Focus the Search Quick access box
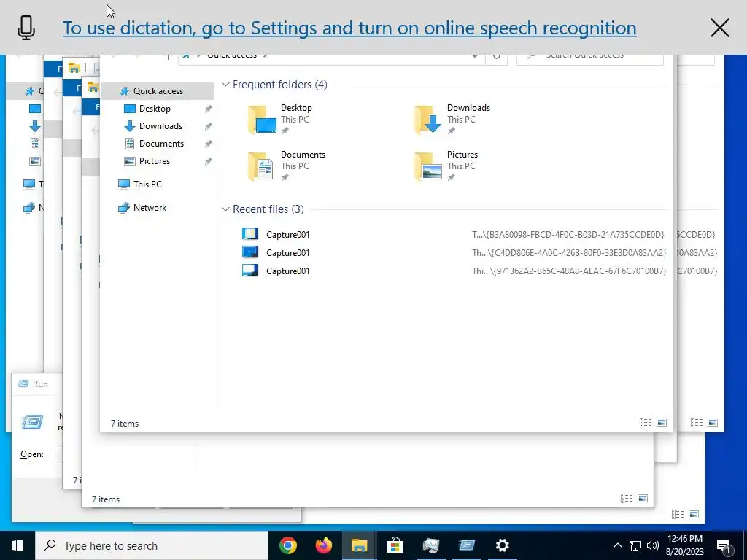Image resolution: width=747 pixels, height=560 pixels. (x=589, y=58)
